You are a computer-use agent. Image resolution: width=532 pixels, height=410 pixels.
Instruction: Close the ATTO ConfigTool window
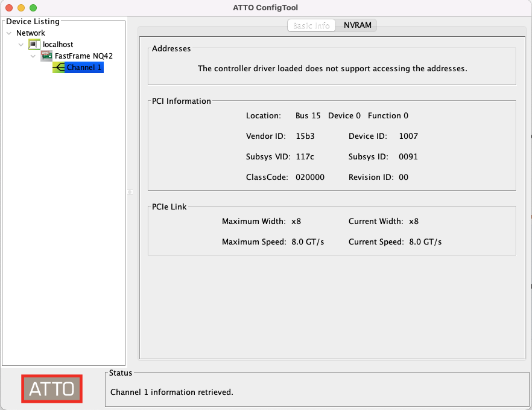(x=9, y=7)
